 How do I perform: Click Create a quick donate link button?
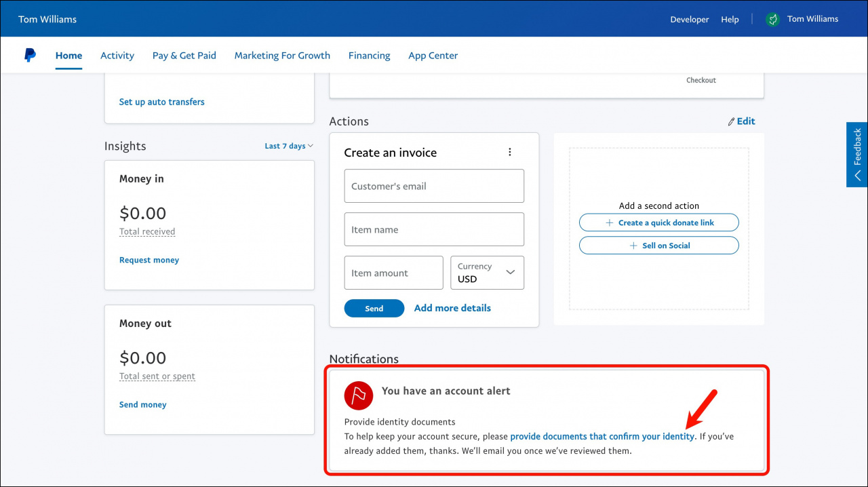pos(659,222)
